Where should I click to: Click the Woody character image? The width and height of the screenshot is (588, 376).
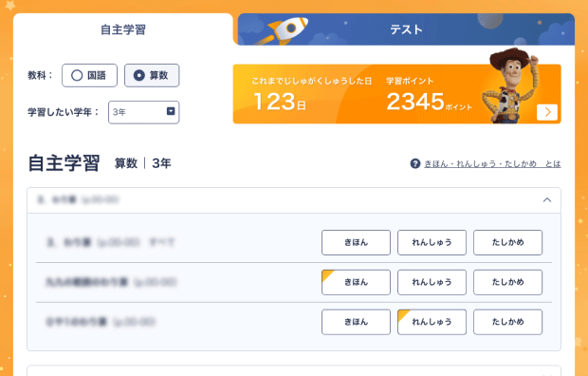[510, 85]
